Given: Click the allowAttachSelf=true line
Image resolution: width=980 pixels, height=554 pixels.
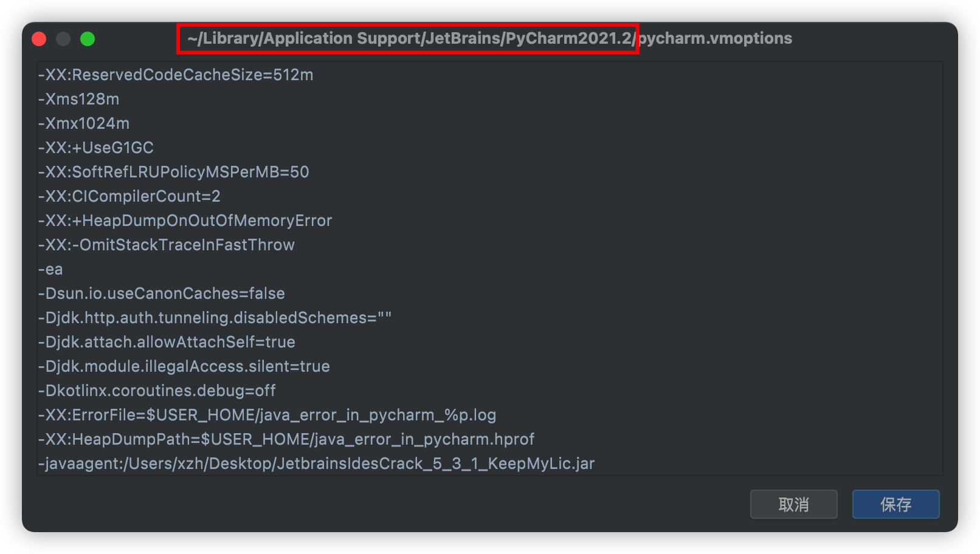Looking at the screenshot, I should click(x=167, y=342).
